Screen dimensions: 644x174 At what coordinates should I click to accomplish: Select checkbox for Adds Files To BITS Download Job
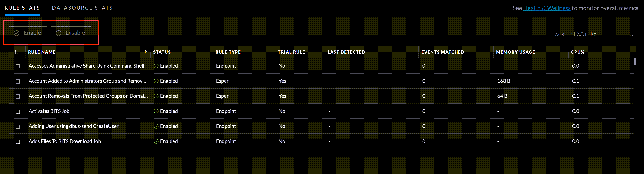[x=18, y=142]
